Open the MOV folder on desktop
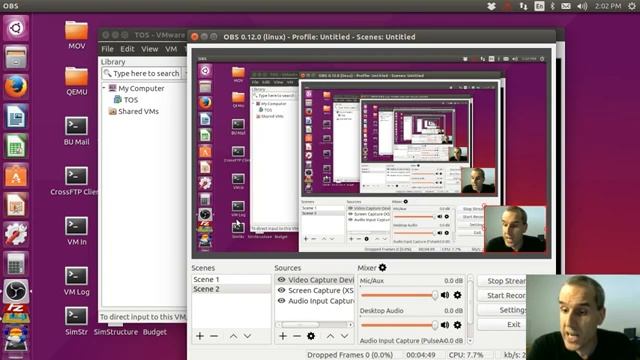The height and width of the screenshot is (360, 640). tap(76, 35)
